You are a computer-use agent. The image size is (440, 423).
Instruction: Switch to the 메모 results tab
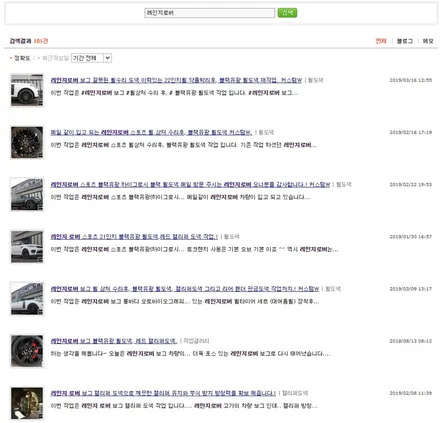click(428, 41)
